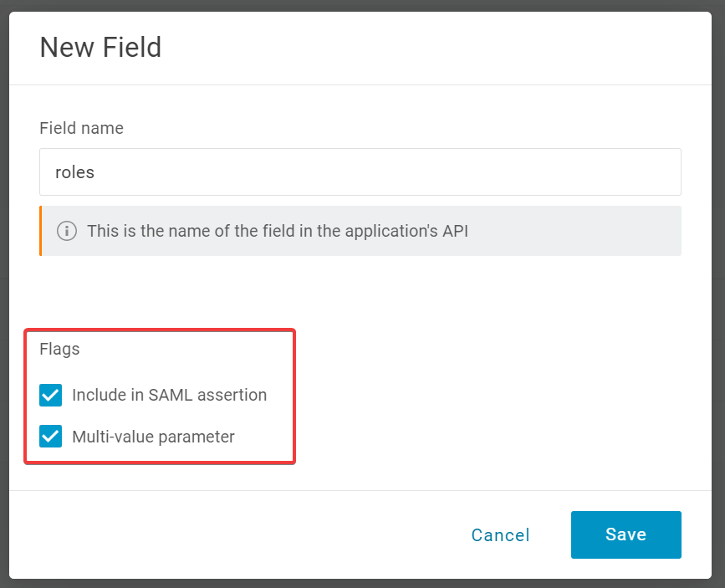This screenshot has width=725, height=588.
Task: Cancel the New Field dialog
Action: pos(500,535)
